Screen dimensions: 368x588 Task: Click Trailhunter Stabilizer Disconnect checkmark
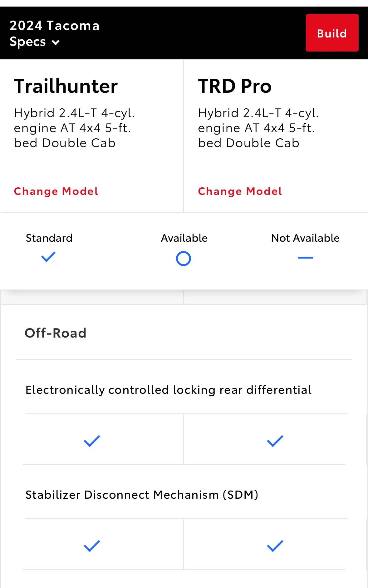click(x=92, y=546)
